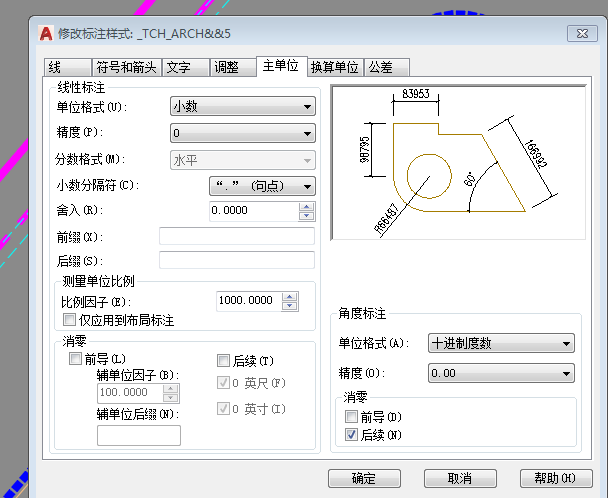Screen dimensions: 608x498
Task: Select the 主单位 tab
Action: click(x=282, y=66)
